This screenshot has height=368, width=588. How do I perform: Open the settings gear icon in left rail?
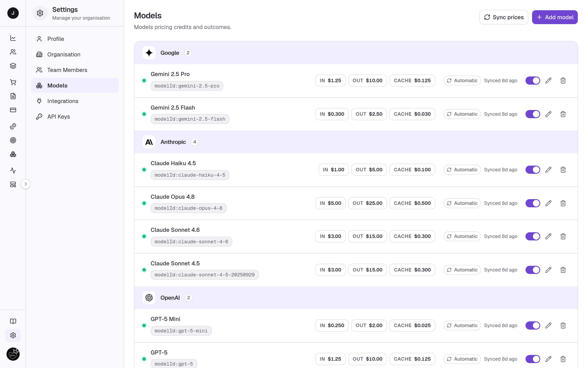(13, 335)
